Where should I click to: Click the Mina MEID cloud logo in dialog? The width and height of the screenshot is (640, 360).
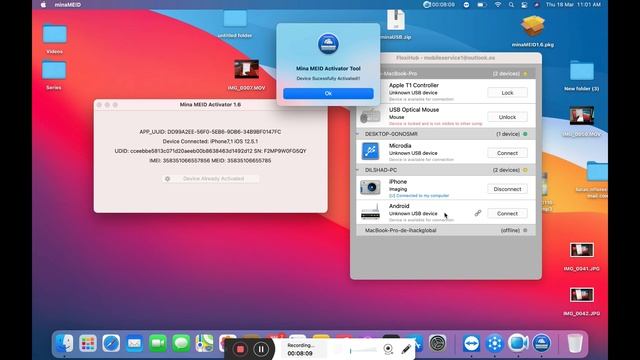pos(328,44)
